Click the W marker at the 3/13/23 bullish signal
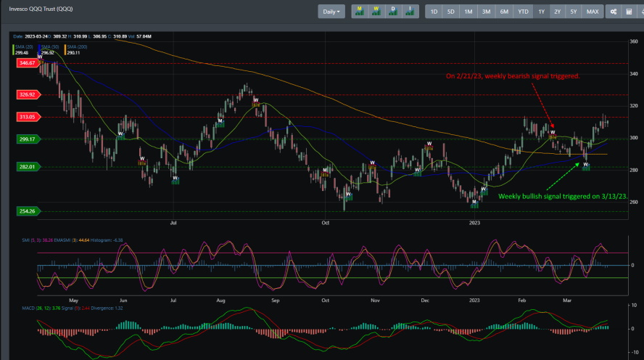 point(586,165)
